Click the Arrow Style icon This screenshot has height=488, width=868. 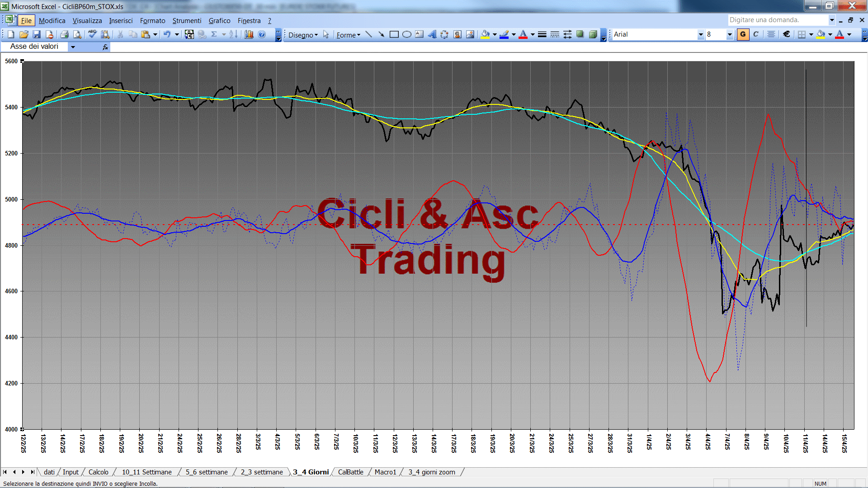coord(567,34)
